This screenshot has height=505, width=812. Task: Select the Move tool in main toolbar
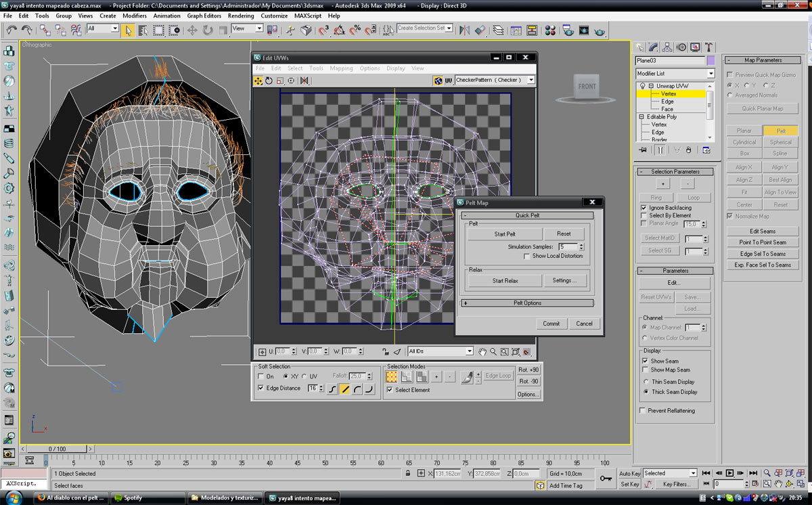(x=192, y=30)
